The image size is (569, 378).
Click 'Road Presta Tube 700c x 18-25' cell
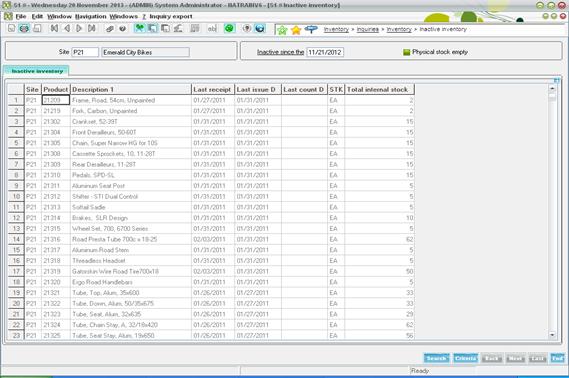[x=131, y=239]
